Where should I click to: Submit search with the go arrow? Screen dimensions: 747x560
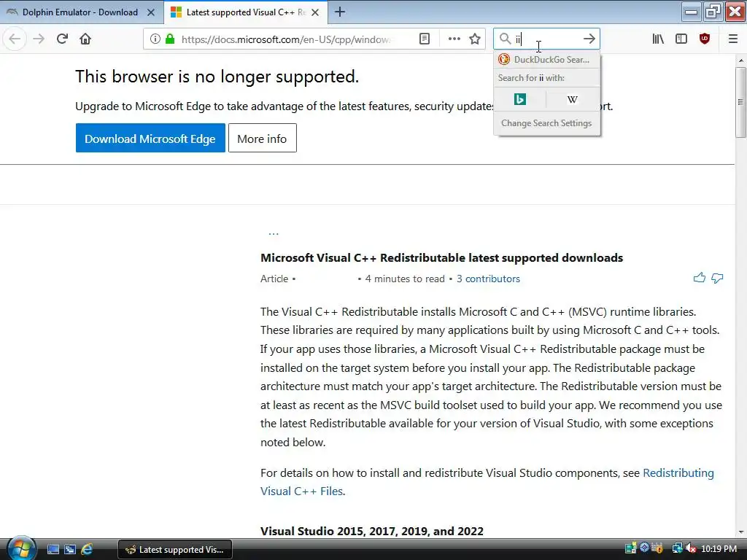pos(589,39)
